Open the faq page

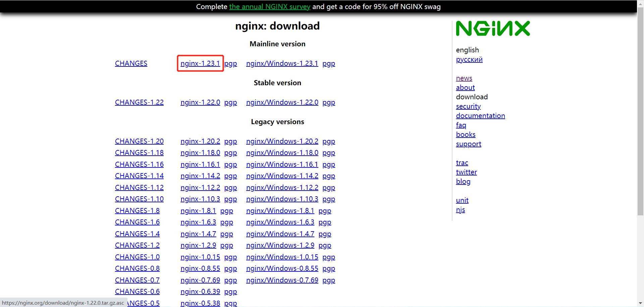(x=461, y=125)
